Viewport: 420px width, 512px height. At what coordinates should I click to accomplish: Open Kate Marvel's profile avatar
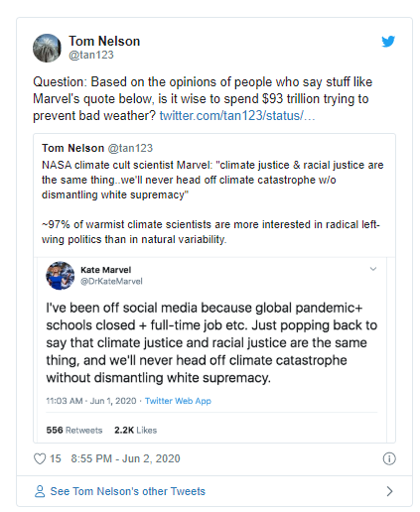(x=61, y=276)
